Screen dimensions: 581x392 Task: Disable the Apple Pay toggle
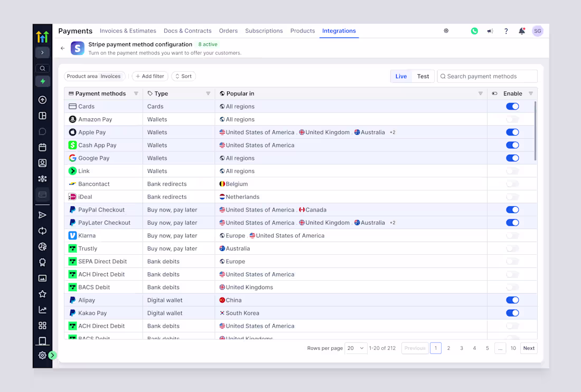coord(512,132)
